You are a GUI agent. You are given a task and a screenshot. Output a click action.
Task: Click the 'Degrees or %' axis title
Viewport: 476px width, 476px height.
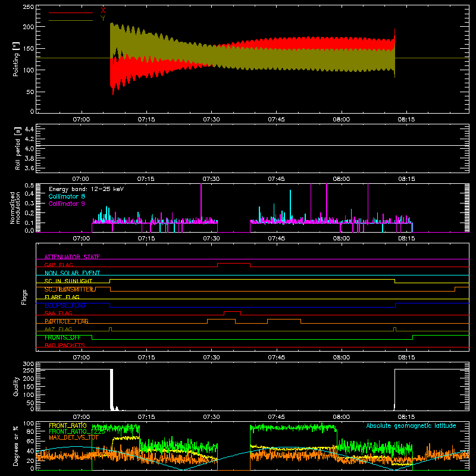pos(16,446)
